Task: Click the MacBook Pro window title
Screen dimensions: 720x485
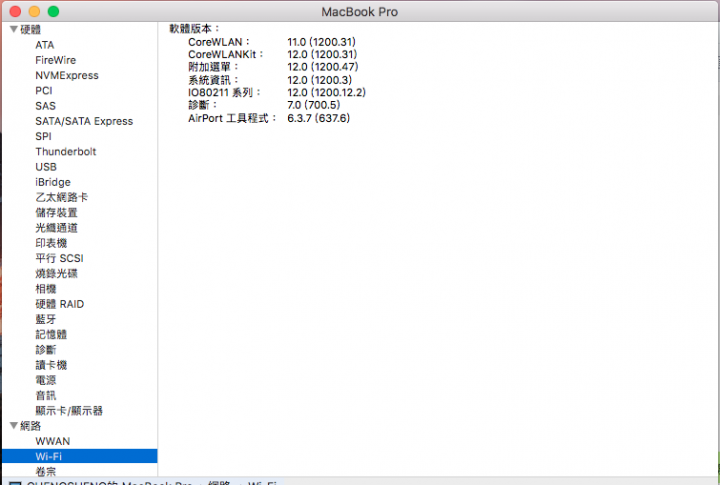Action: pyautogui.click(x=360, y=12)
